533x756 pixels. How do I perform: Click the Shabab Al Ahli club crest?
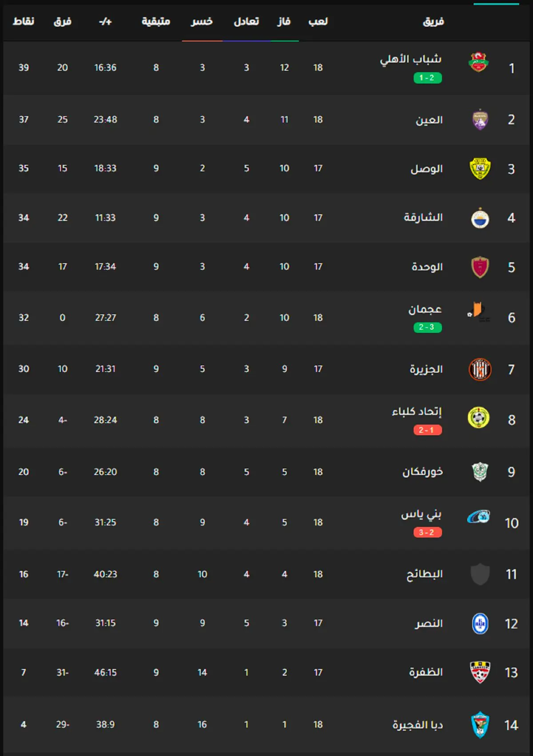coord(478,62)
